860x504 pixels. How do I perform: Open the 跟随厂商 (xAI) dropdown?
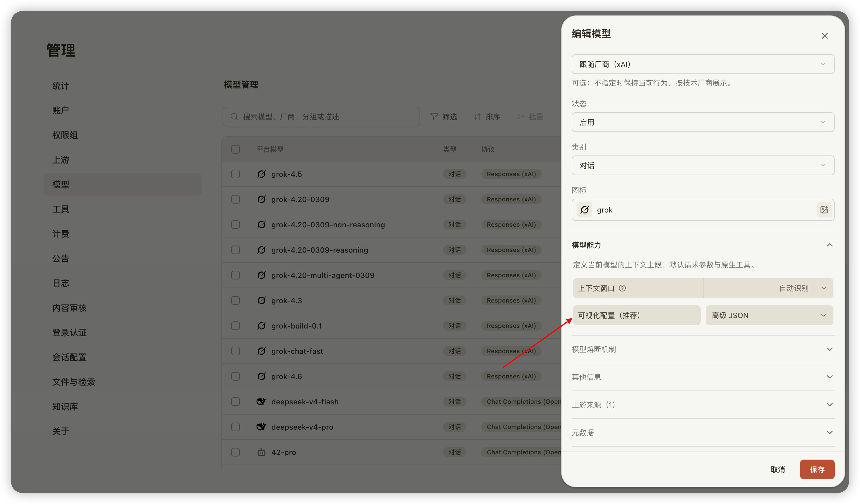pyautogui.click(x=703, y=64)
